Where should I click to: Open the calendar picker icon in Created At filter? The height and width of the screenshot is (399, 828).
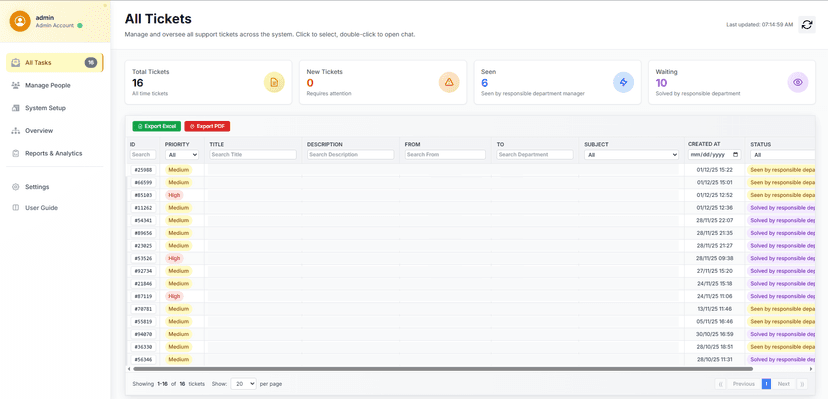[x=736, y=155]
